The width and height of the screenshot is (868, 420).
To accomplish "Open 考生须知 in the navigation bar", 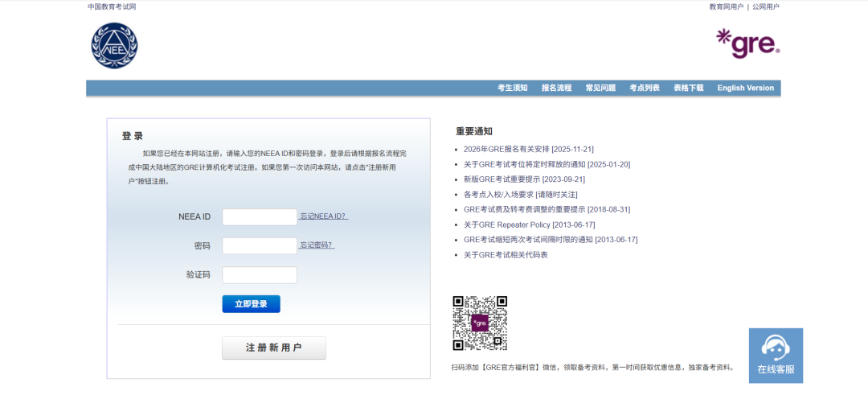I will tap(513, 88).
